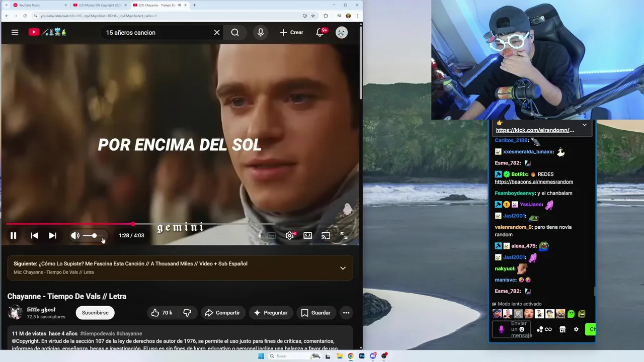Screen dimensions: 644x362
Task: Cast video to a TV
Action: coord(326,235)
